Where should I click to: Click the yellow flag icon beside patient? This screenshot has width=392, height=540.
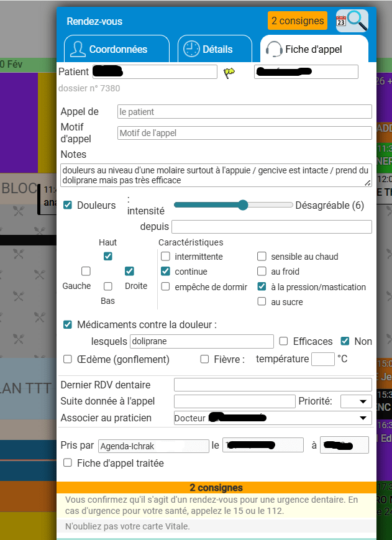point(229,73)
